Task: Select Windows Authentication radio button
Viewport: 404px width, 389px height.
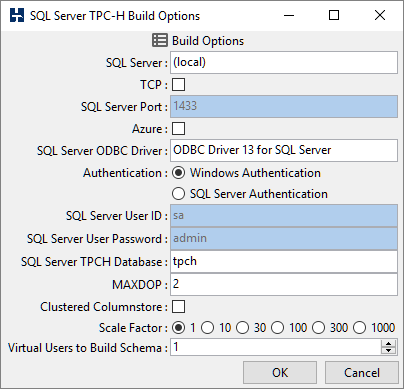Action: 178,173
